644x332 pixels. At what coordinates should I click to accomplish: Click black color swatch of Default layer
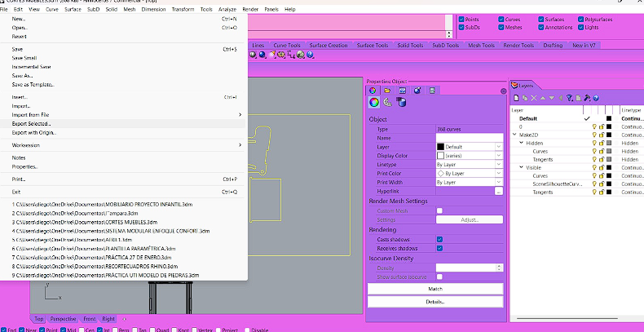pyautogui.click(x=609, y=118)
